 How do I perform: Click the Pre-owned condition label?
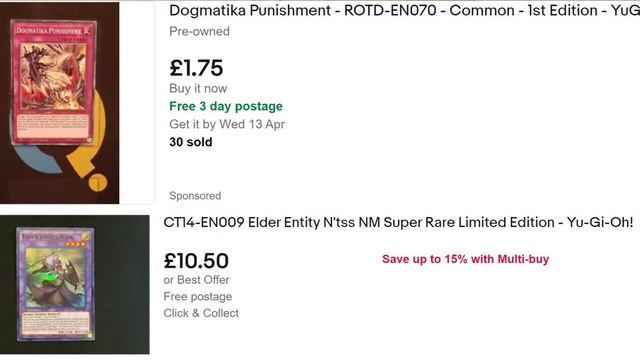[199, 31]
